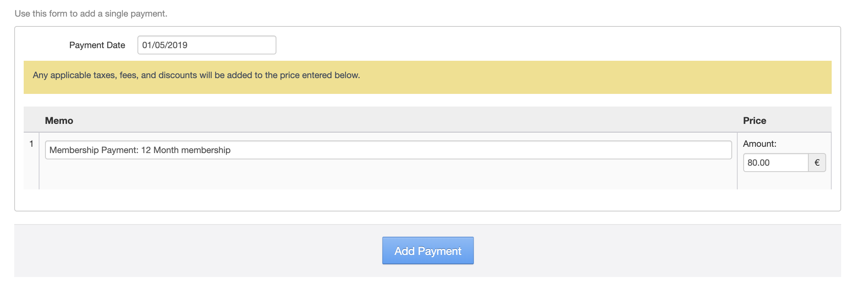Select the Price column header
Viewport: 868px width, 303px height.
[x=754, y=121]
